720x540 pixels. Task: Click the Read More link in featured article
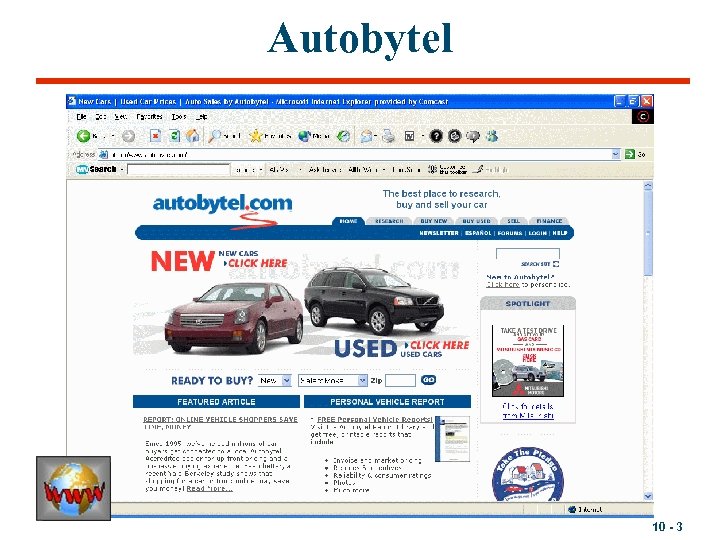pyautogui.click(x=209, y=489)
